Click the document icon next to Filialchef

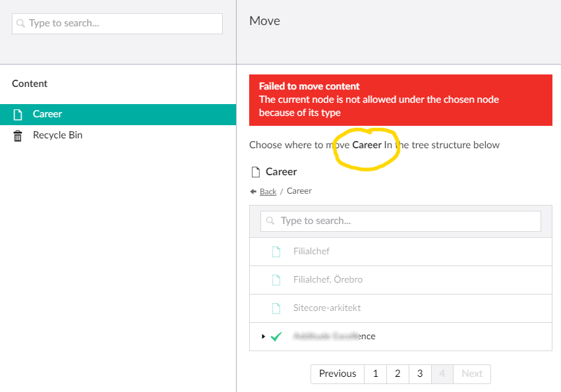(x=277, y=252)
